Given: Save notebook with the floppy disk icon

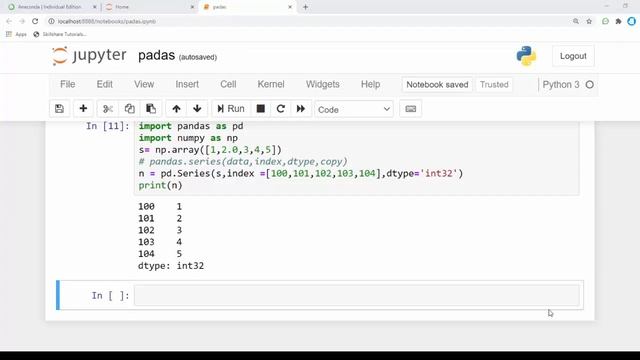Looking at the screenshot, I should point(60,109).
